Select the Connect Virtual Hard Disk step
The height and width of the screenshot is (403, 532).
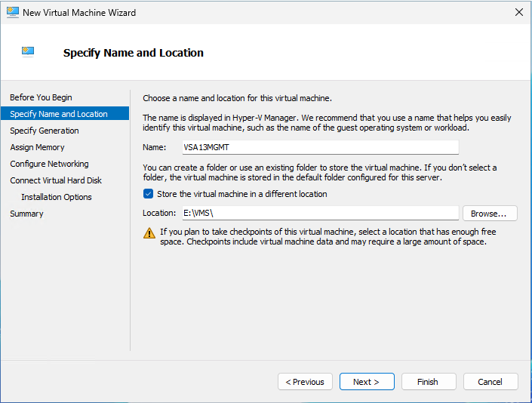[56, 180]
